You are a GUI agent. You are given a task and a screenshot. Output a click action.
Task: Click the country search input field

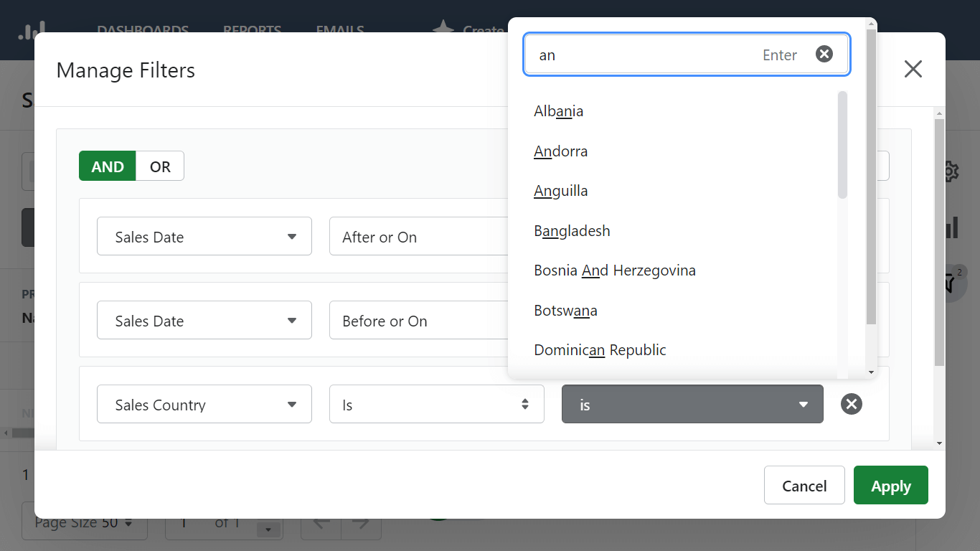646,55
